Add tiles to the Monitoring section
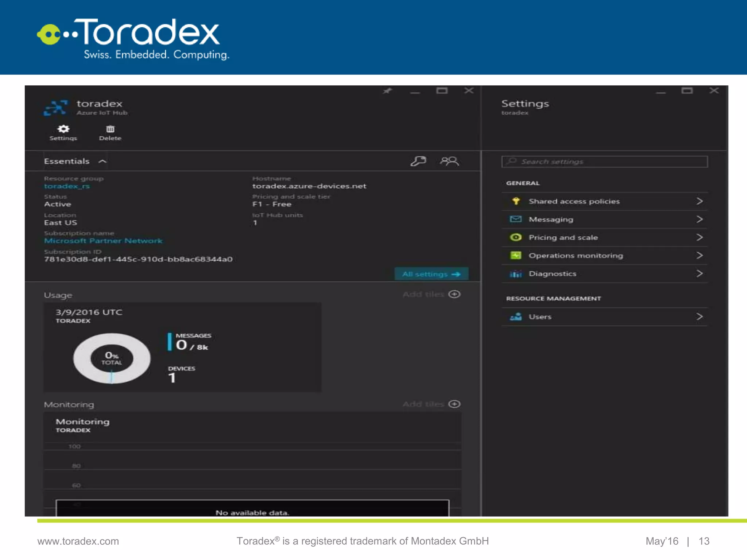This screenshot has height=560, width=747. point(431,404)
